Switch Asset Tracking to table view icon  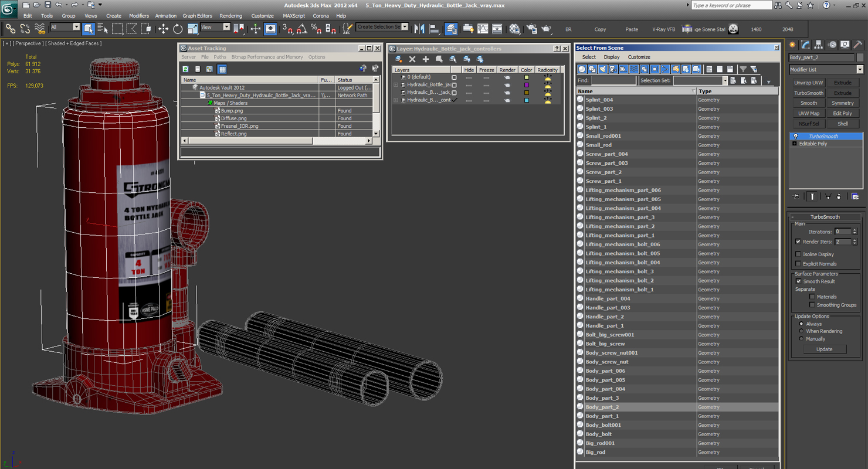pyautogui.click(x=222, y=69)
